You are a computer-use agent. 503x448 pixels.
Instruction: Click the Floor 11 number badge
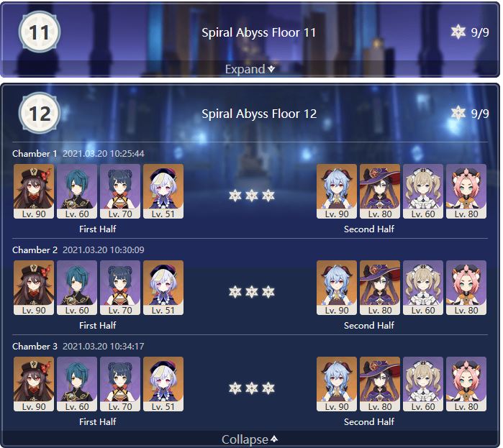tap(39, 32)
